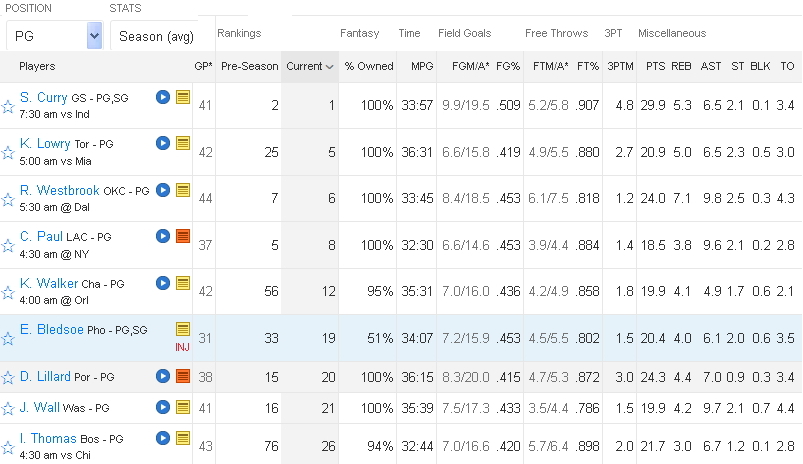Click the blue play icon for R. Westbrook

(163, 190)
